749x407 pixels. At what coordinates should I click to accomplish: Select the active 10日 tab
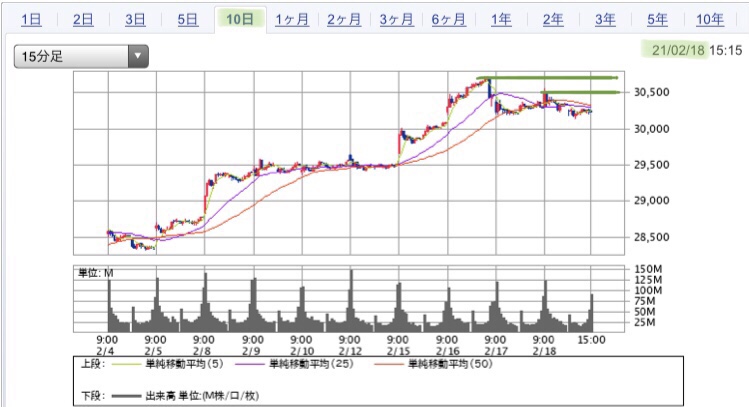pyautogui.click(x=240, y=20)
